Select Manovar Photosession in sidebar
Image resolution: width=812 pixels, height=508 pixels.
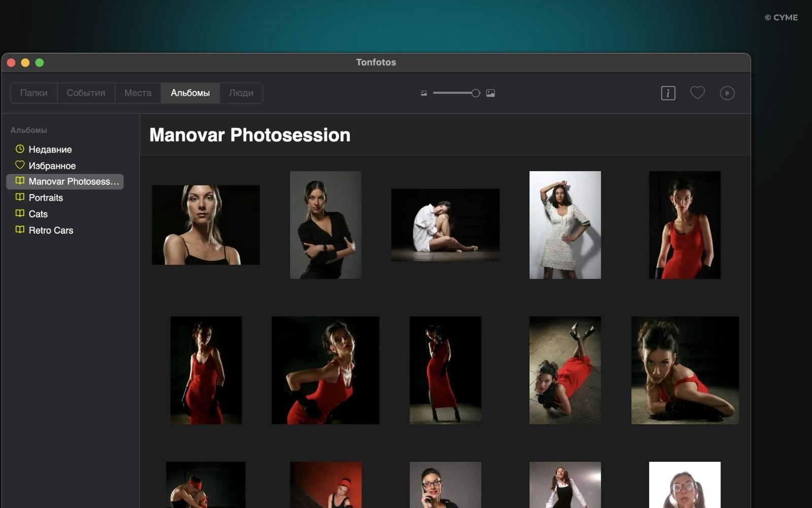point(65,181)
